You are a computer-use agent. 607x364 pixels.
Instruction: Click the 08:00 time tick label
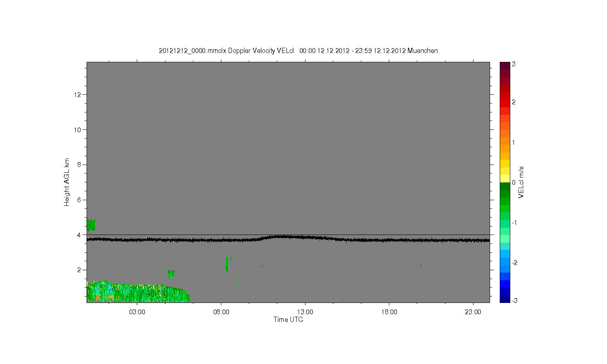click(x=221, y=312)
